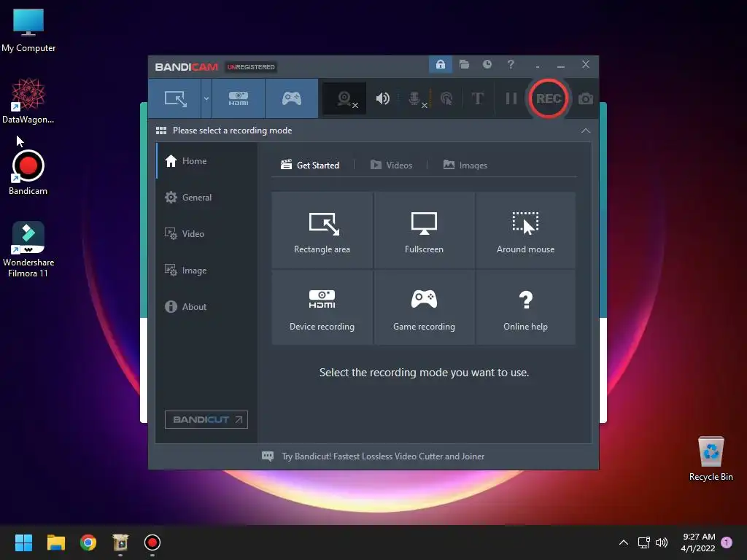Open the Home section in sidebar

pyautogui.click(x=206, y=161)
